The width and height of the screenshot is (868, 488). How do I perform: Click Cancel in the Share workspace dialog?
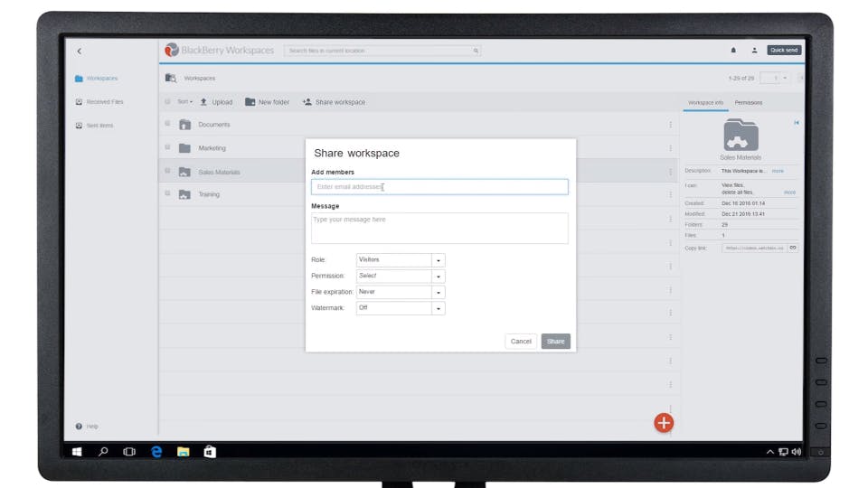pos(521,342)
